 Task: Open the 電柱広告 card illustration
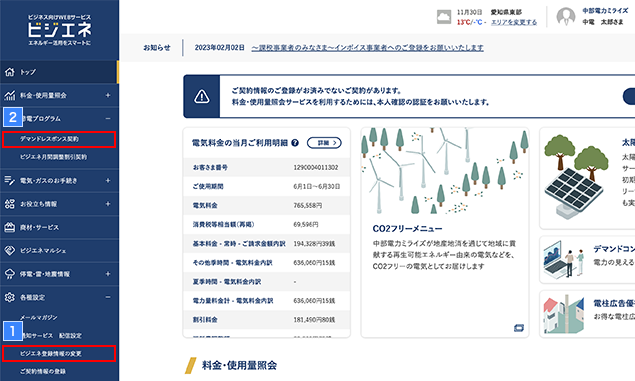564,314
